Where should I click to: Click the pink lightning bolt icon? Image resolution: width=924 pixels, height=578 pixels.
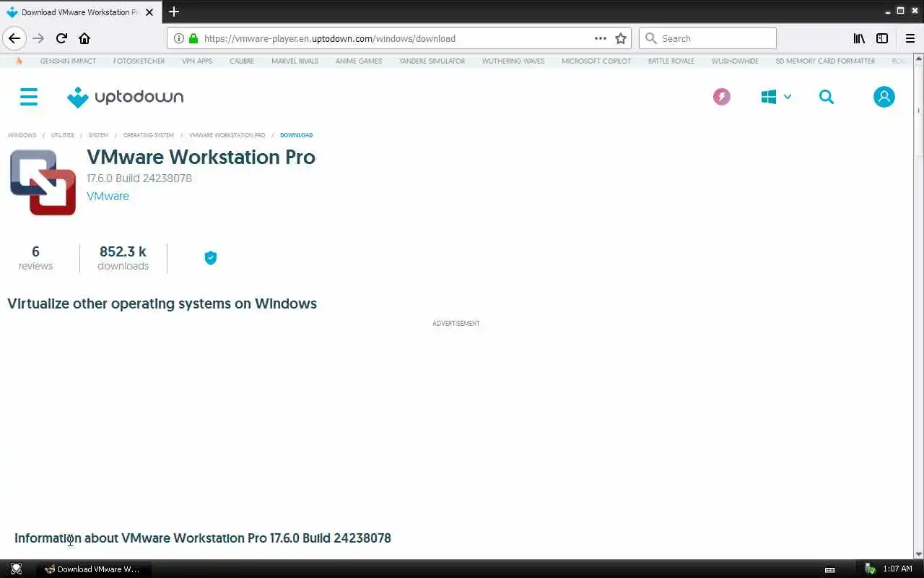point(721,97)
